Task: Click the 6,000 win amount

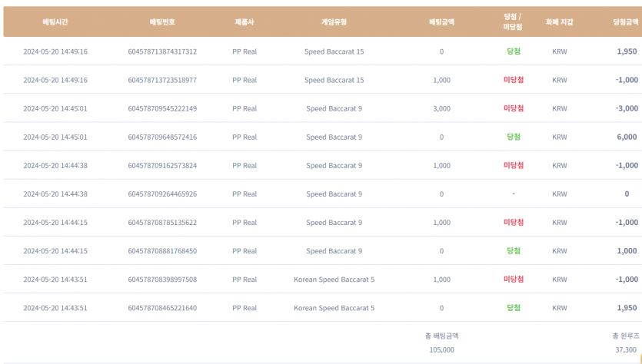Action: click(x=627, y=137)
